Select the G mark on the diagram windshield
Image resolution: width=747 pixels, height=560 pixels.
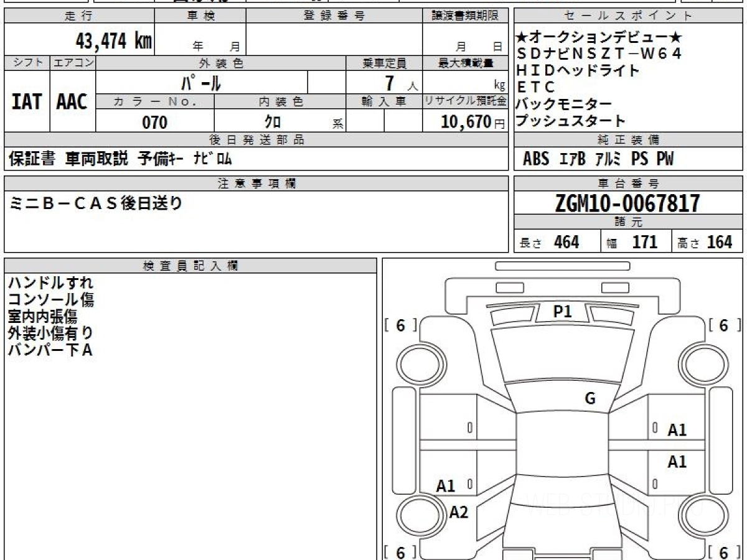590,399
